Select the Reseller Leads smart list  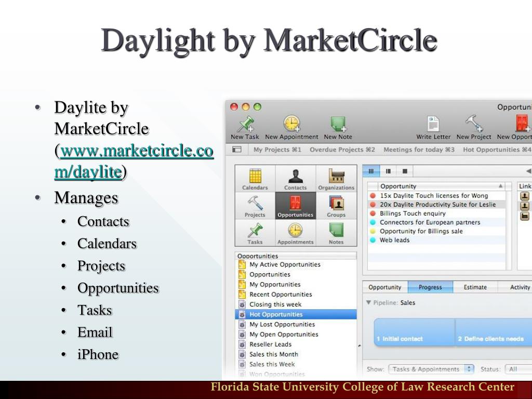click(296, 344)
